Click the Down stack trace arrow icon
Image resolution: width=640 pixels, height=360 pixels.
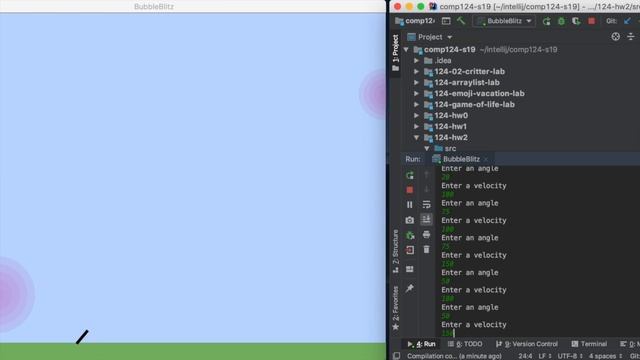coord(427,189)
